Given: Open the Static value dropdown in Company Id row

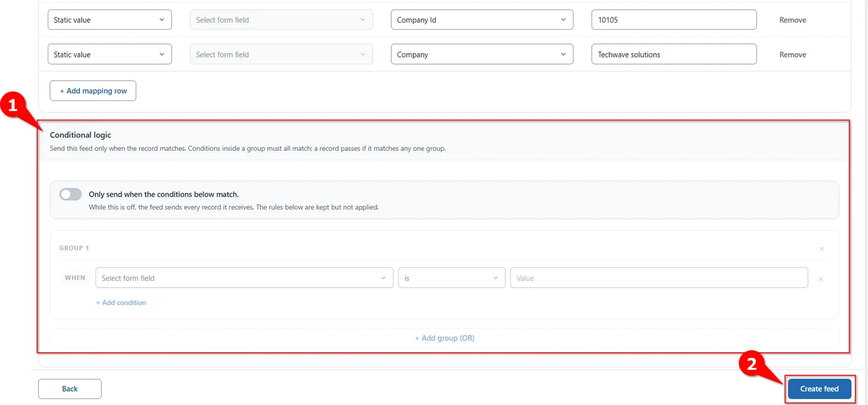Looking at the screenshot, I should point(110,20).
